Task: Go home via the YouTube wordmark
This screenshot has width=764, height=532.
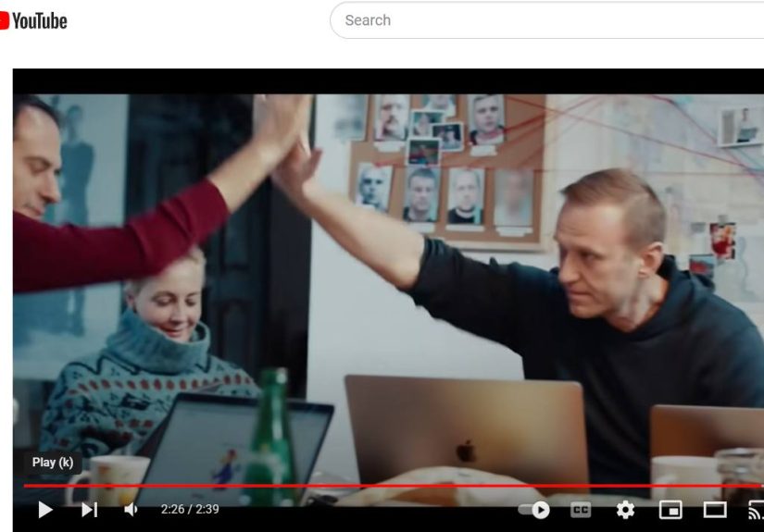Action: [x=40, y=20]
